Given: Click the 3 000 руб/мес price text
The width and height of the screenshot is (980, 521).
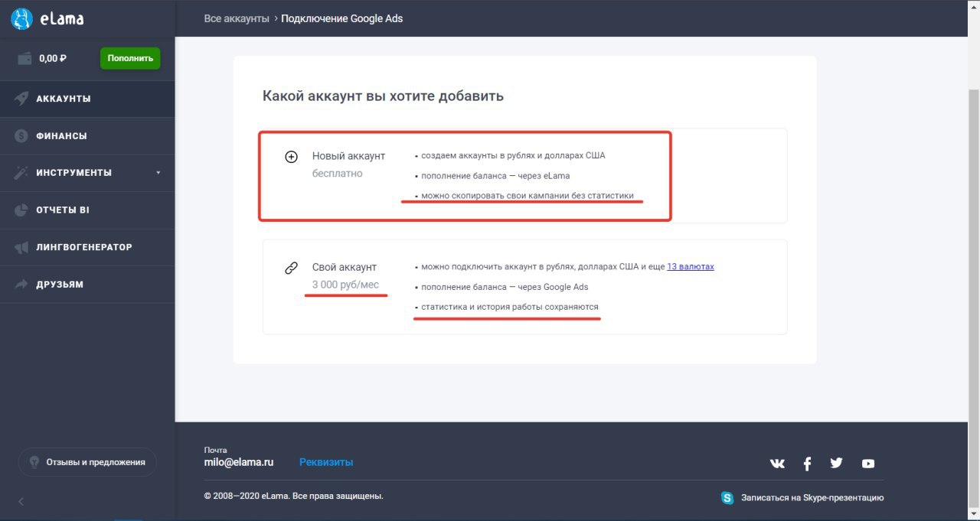Looking at the screenshot, I should [x=345, y=285].
